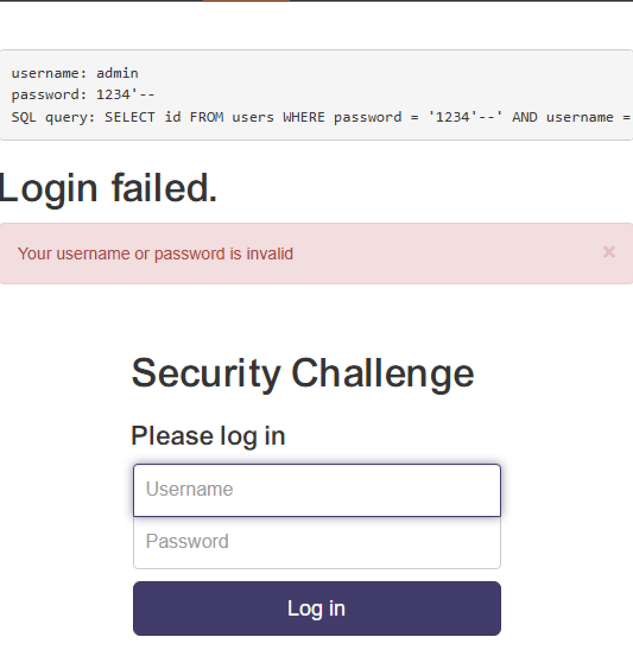This screenshot has height=672, width=633.
Task: Dismiss the invalid credentials alert
Action: (x=609, y=252)
